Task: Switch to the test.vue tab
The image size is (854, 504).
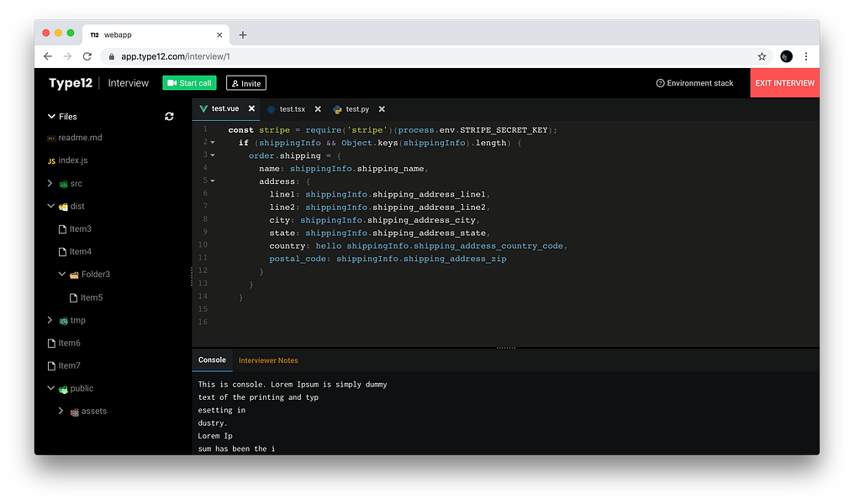Action: (225, 109)
